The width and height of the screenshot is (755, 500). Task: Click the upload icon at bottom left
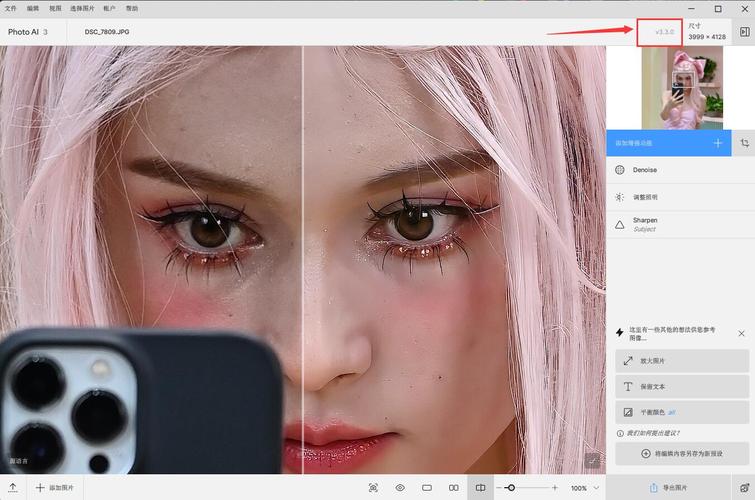coord(13,487)
